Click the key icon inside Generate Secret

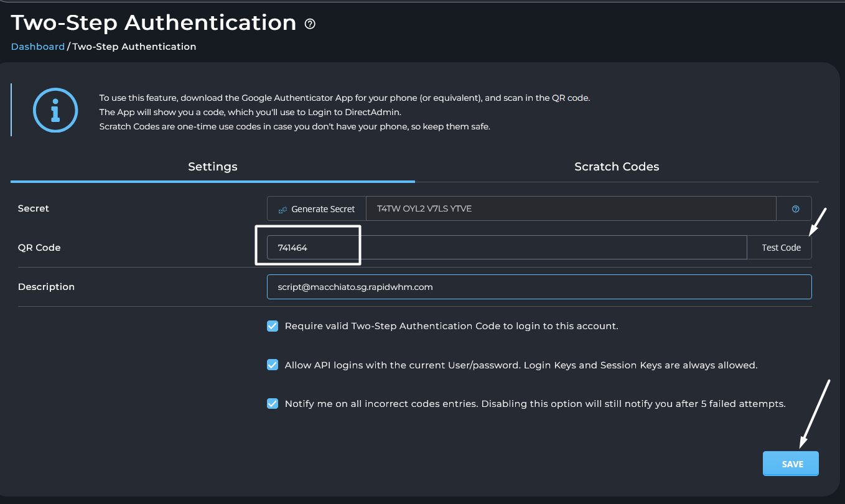[x=282, y=210]
